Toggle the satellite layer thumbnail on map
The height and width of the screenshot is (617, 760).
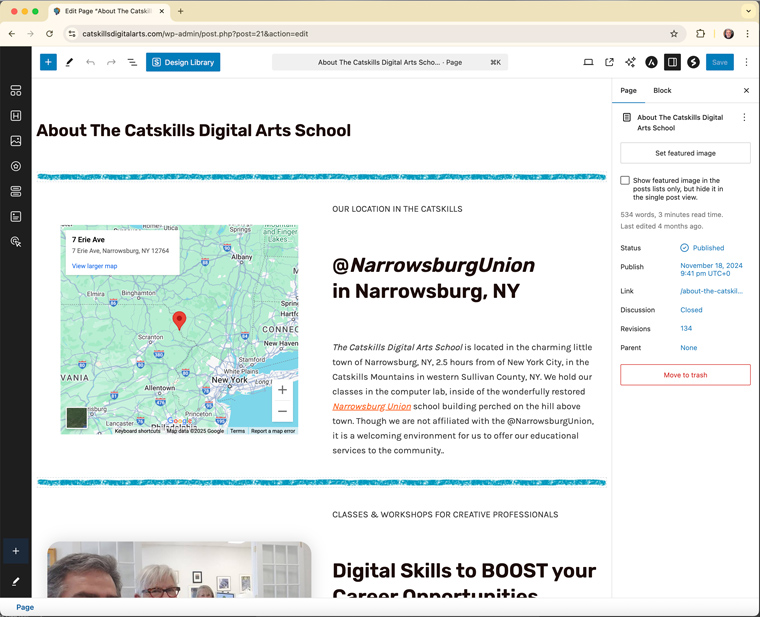[77, 417]
